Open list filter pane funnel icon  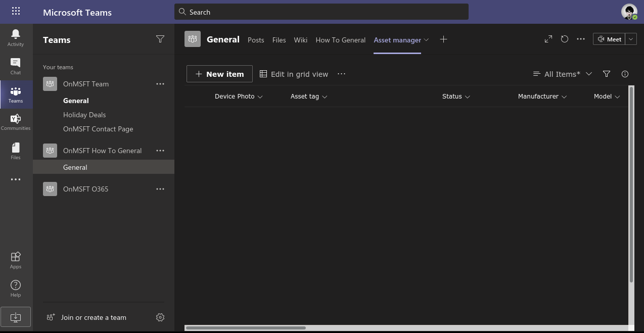(607, 74)
